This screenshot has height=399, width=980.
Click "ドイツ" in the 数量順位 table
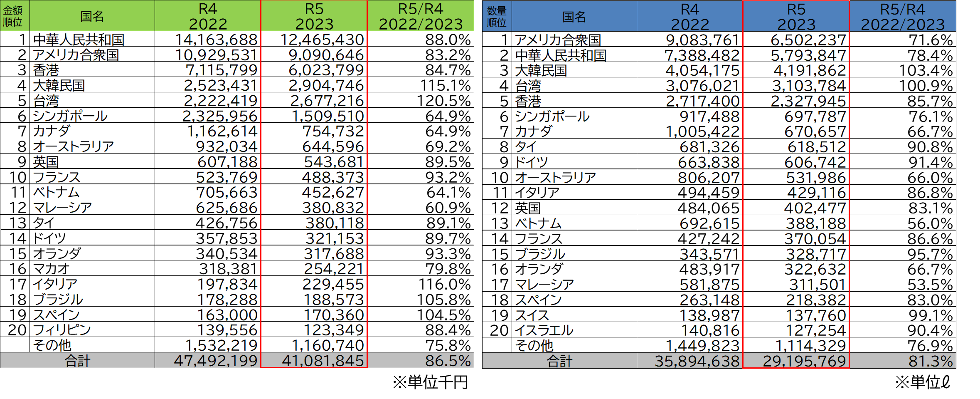574,162
